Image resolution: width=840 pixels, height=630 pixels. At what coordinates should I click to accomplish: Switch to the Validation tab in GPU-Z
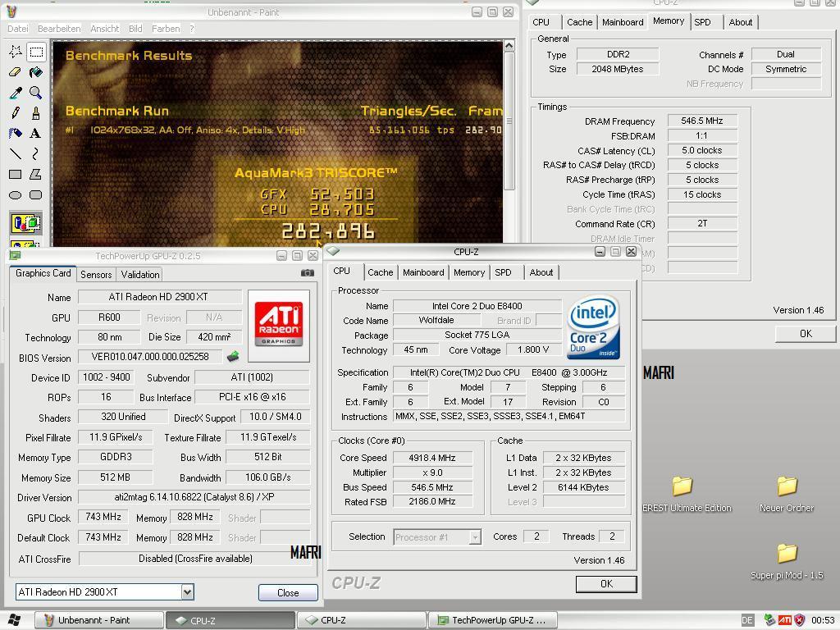coord(139,274)
